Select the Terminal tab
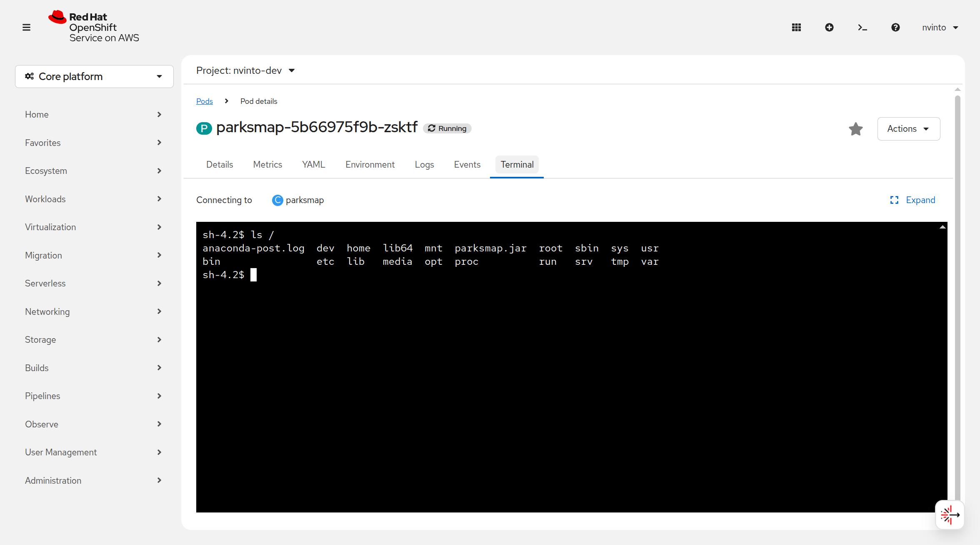This screenshot has height=545, width=980. (x=517, y=164)
